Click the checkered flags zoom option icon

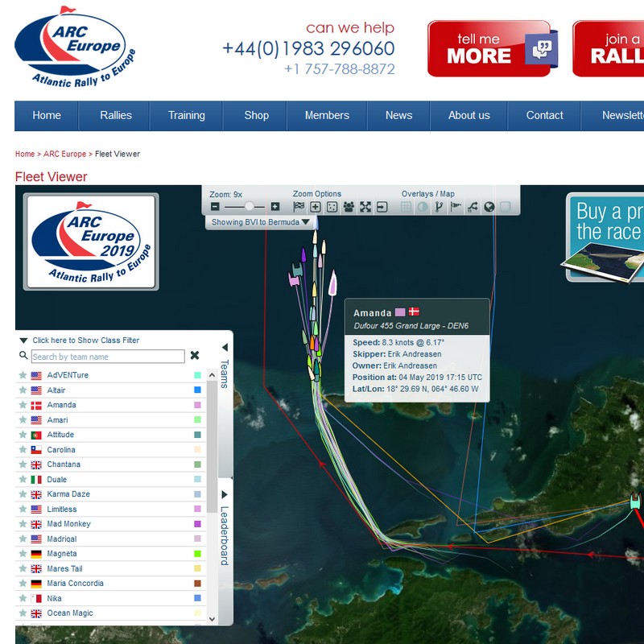(x=299, y=207)
